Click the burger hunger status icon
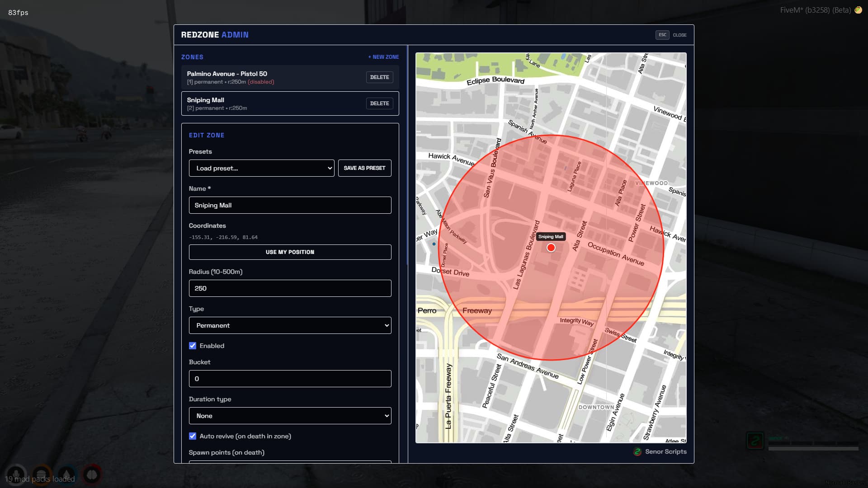 click(41, 475)
